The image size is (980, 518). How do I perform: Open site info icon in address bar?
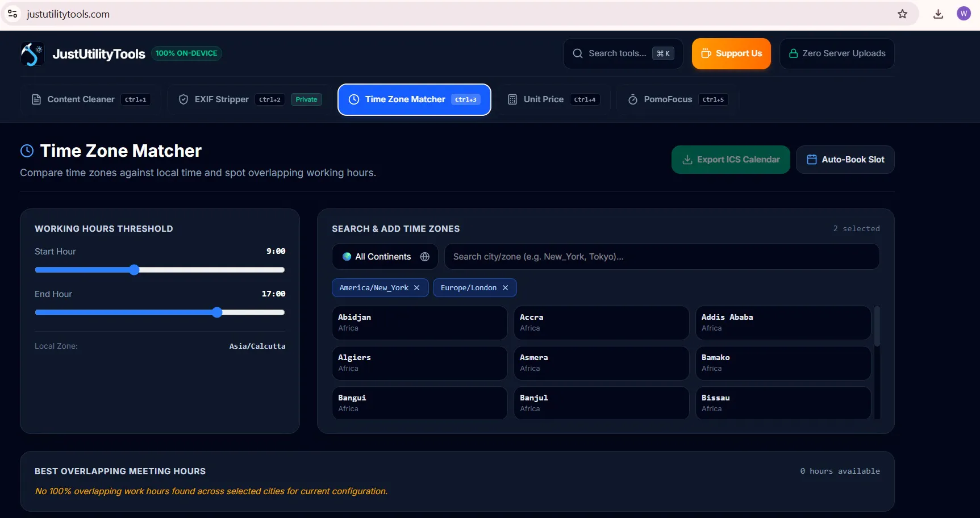12,14
